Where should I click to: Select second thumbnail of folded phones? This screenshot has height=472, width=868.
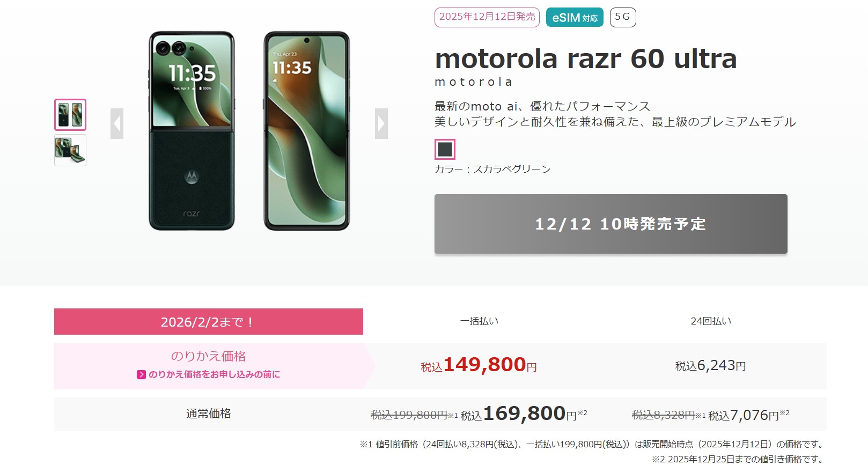pos(70,150)
